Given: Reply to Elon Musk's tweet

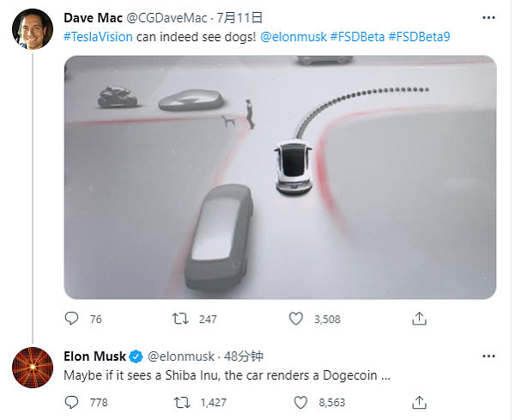Looking at the screenshot, I should point(72,401).
